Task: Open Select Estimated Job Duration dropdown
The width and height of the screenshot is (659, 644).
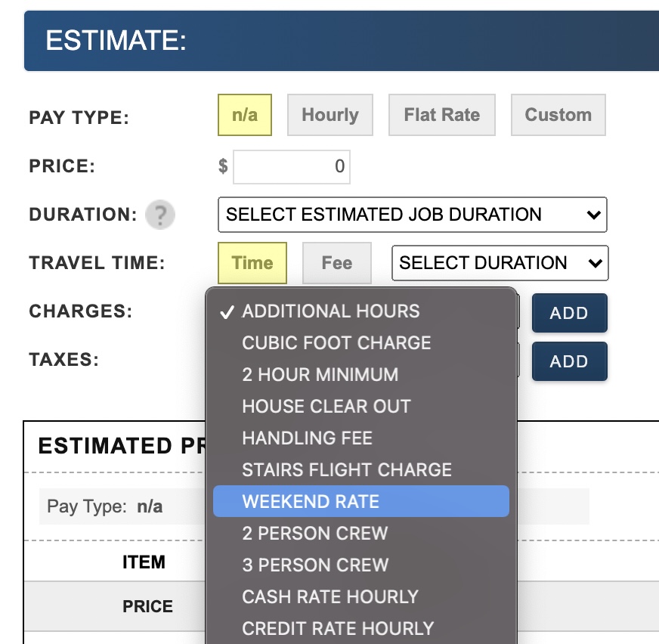Action: click(x=413, y=215)
